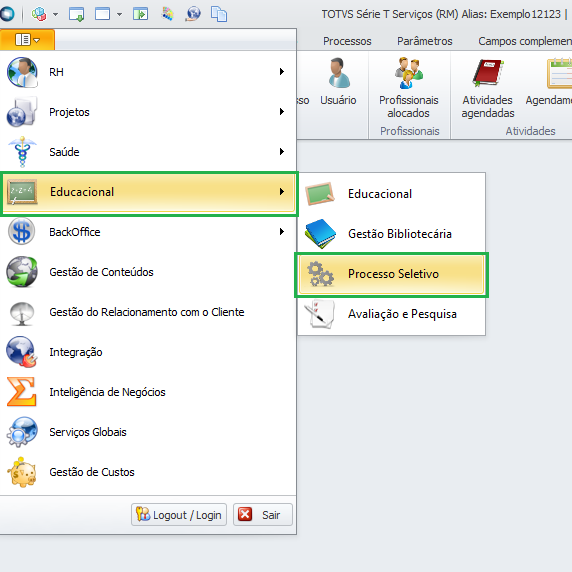Select Inteligência de Negócios module entry

[x=148, y=392]
